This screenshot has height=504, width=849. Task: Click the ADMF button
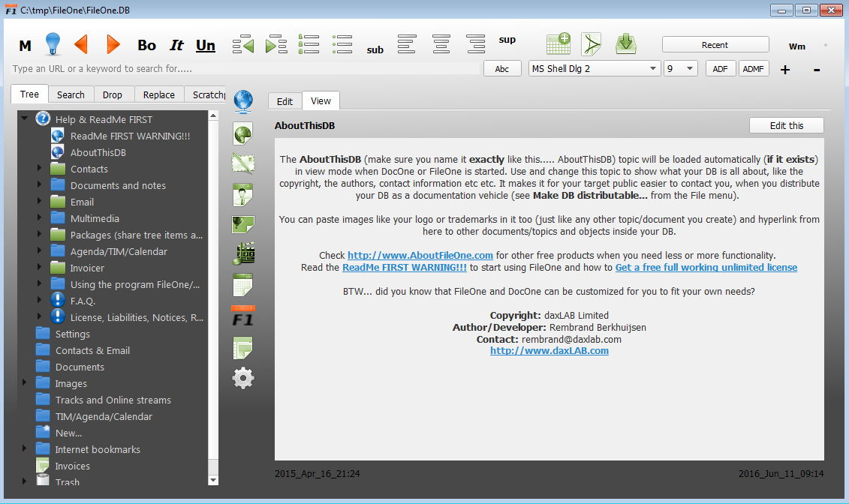tap(753, 69)
